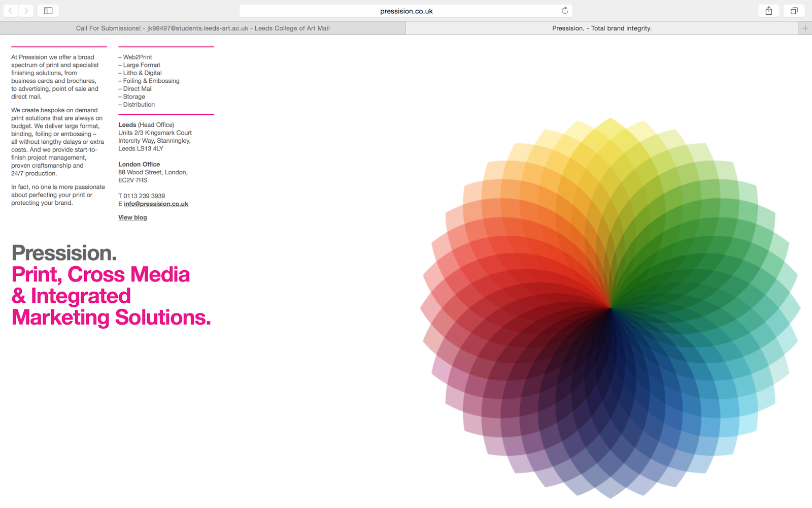
Task: Click the Storage service item
Action: pos(131,97)
